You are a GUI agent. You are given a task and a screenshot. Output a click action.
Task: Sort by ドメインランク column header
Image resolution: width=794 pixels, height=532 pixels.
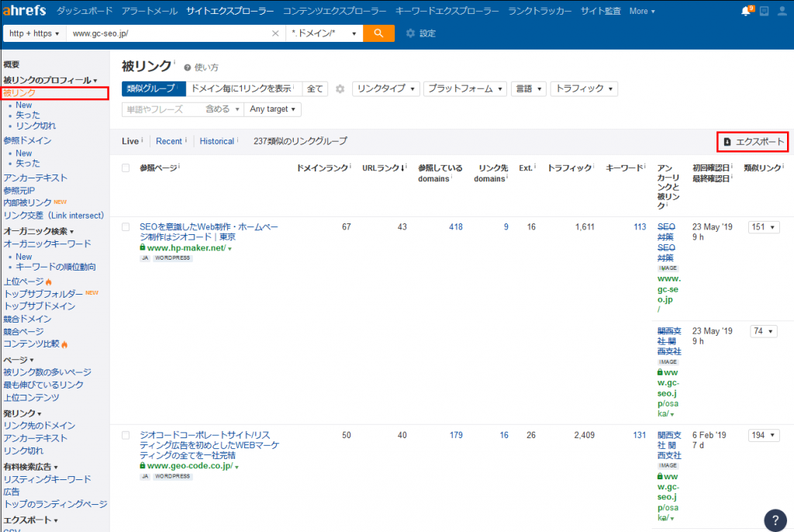tap(323, 168)
